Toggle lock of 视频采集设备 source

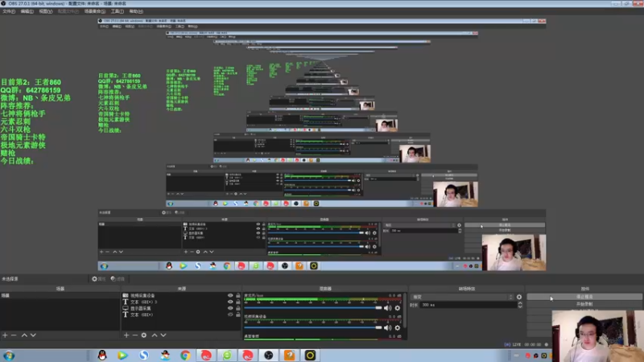point(237,295)
